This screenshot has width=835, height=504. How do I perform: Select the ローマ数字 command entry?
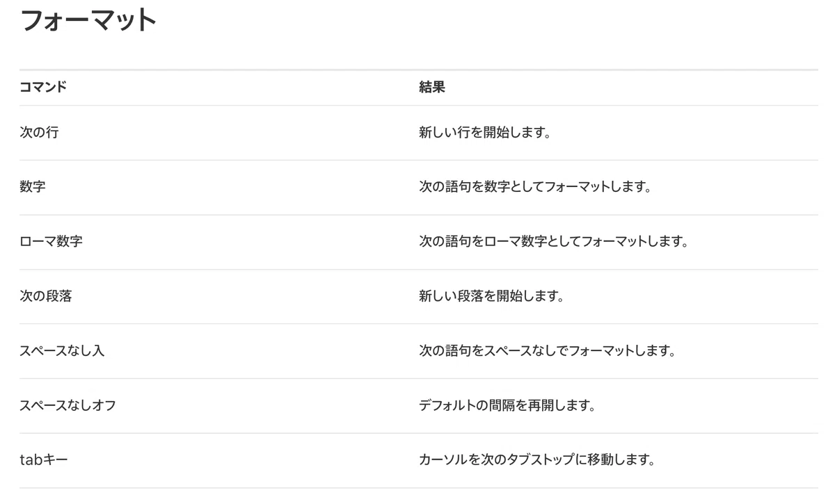pyautogui.click(x=51, y=242)
